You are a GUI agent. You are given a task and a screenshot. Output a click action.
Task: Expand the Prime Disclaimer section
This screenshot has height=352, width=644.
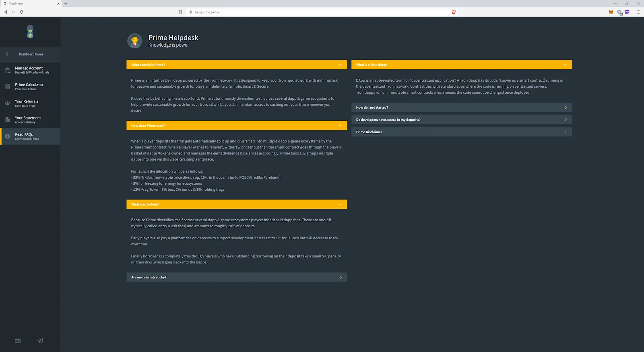click(x=461, y=132)
